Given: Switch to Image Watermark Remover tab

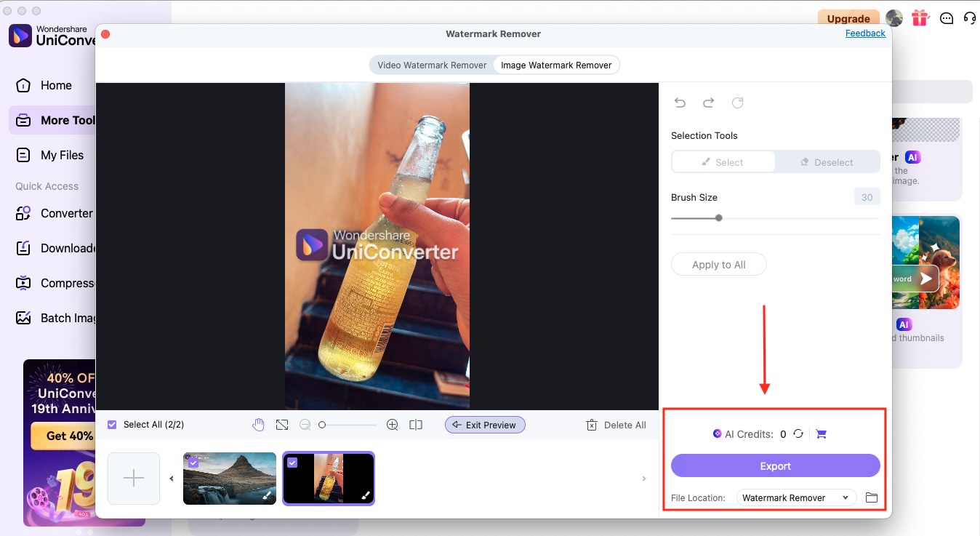Looking at the screenshot, I should [556, 65].
